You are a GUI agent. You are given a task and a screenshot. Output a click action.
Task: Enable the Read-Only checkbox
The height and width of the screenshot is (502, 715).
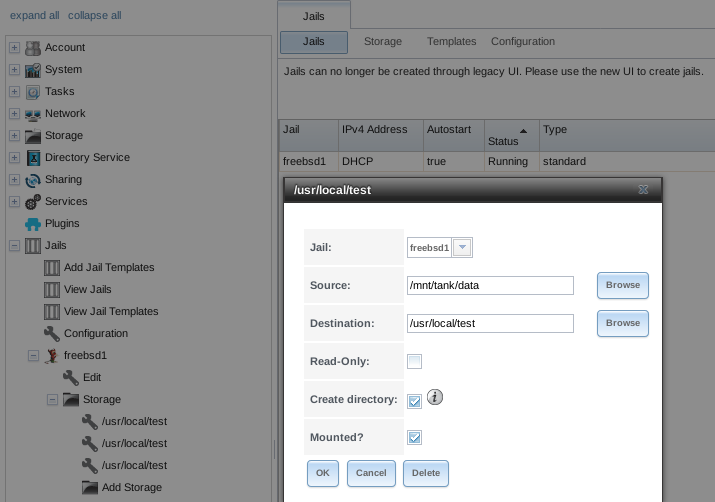414,362
